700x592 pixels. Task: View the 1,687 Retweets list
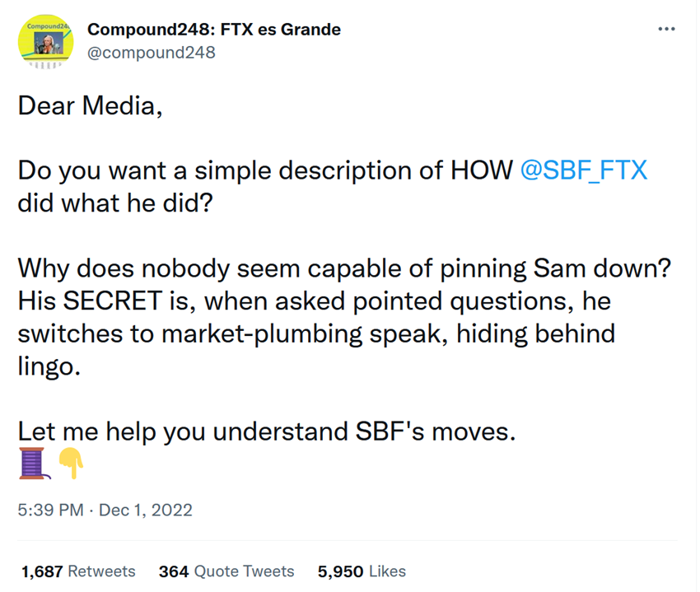(x=78, y=571)
